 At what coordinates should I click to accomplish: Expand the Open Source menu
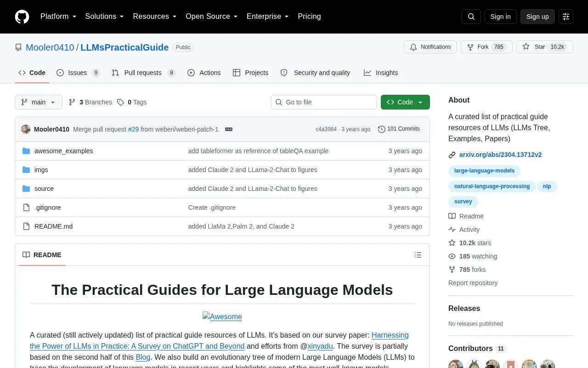tap(212, 17)
